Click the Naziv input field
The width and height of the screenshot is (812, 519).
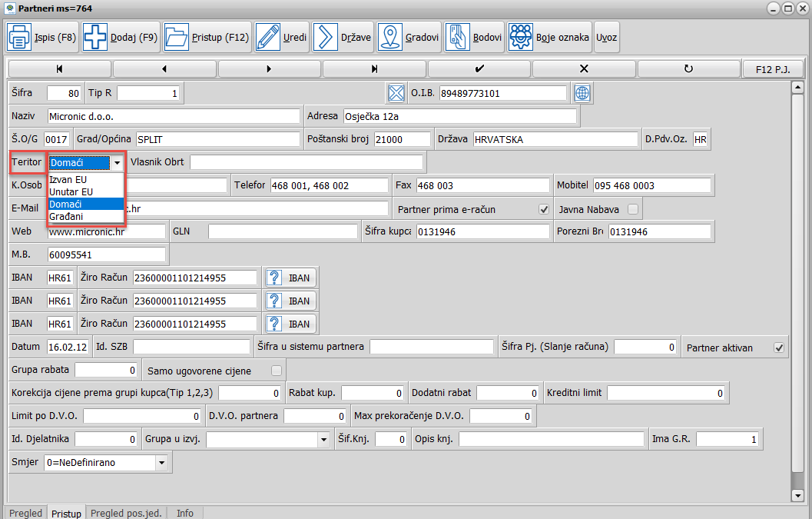tap(173, 117)
